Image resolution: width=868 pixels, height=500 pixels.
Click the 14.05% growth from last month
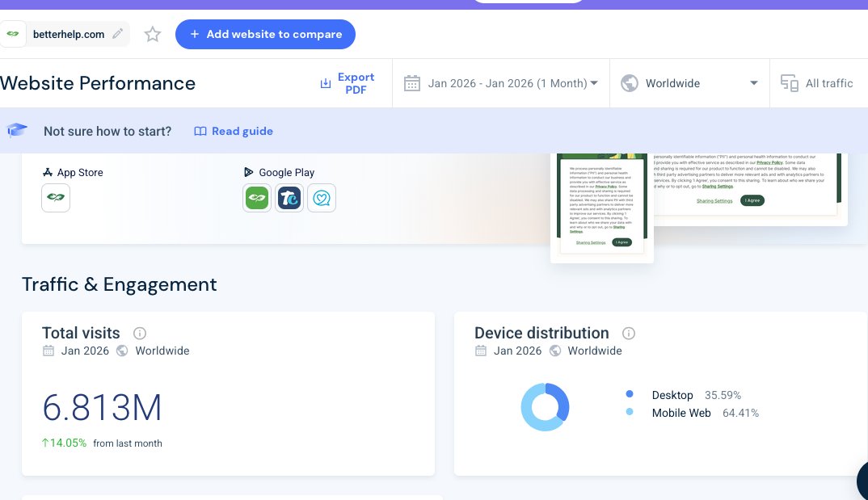[x=64, y=443]
